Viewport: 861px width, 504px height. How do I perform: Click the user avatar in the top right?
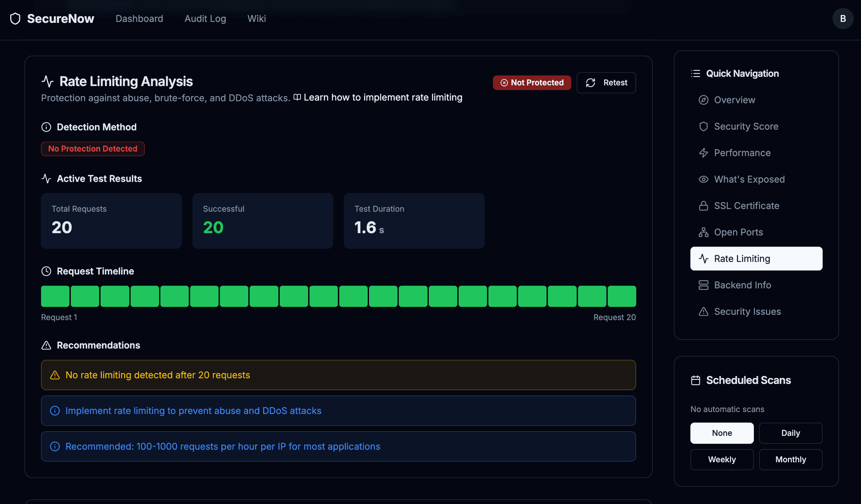tap(843, 18)
